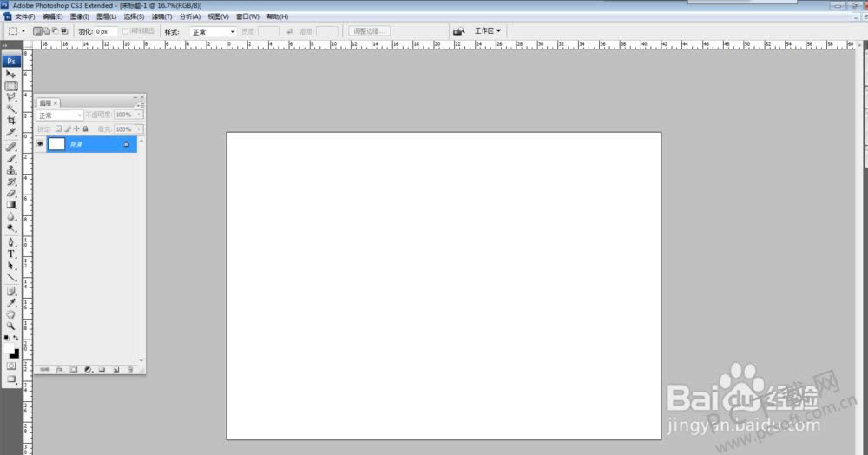Screen dimensions: 868x455
Task: Toggle the 消除锯齿 anti-alias checkbox
Action: coord(127,31)
